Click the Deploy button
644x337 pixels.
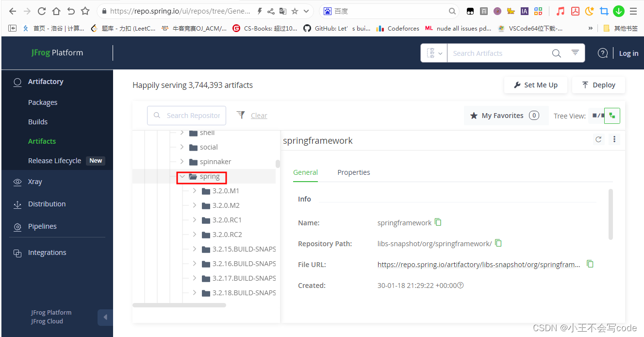pyautogui.click(x=598, y=85)
